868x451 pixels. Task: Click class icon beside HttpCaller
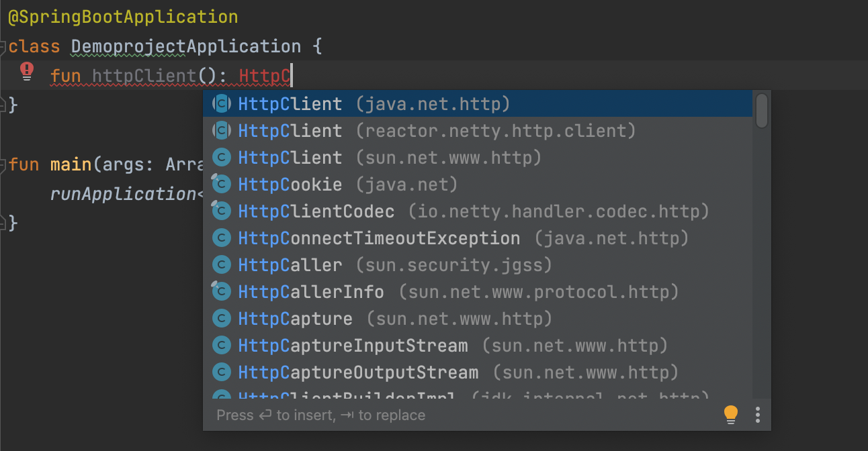221,265
